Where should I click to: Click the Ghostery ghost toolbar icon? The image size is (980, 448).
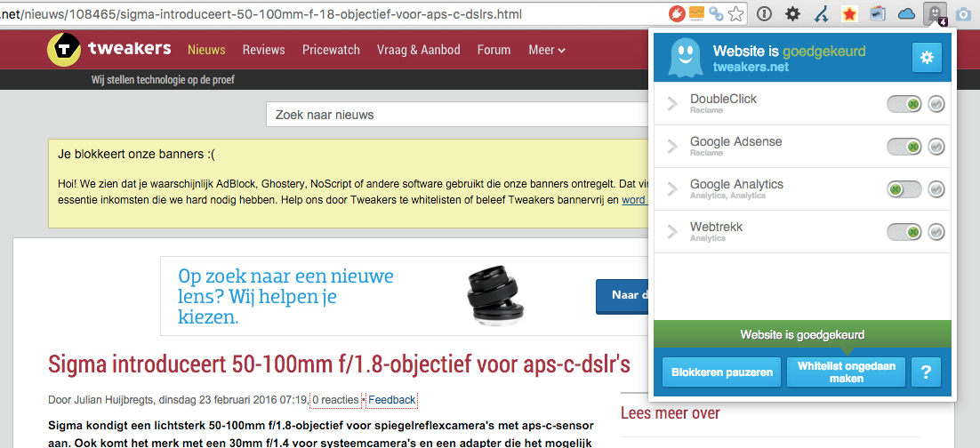[935, 13]
